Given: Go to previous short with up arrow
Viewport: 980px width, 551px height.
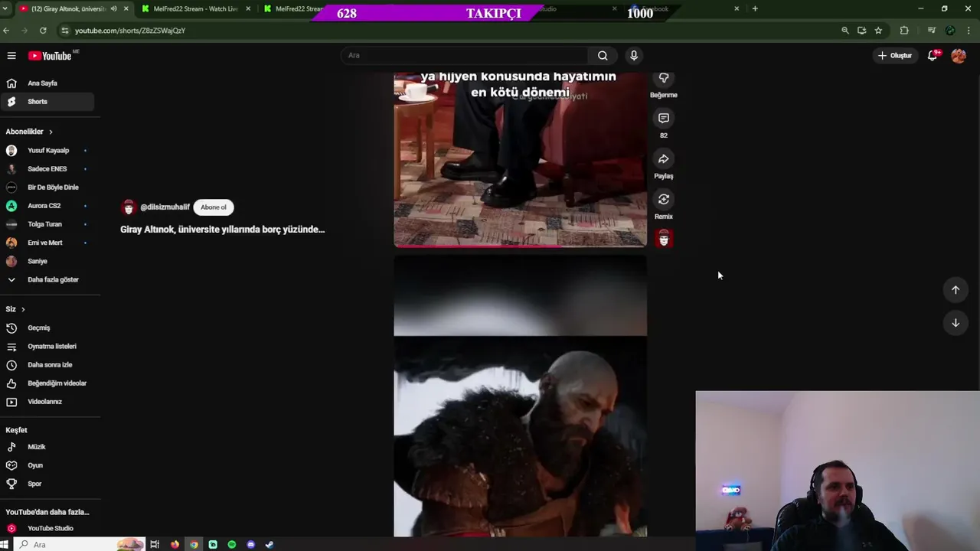Looking at the screenshot, I should pyautogui.click(x=955, y=289).
